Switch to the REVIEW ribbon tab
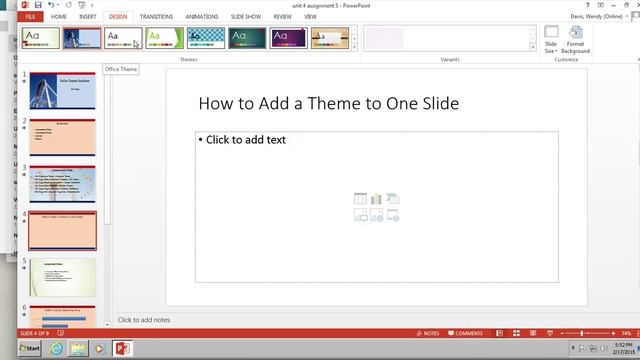The width and height of the screenshot is (640, 360). (282, 16)
